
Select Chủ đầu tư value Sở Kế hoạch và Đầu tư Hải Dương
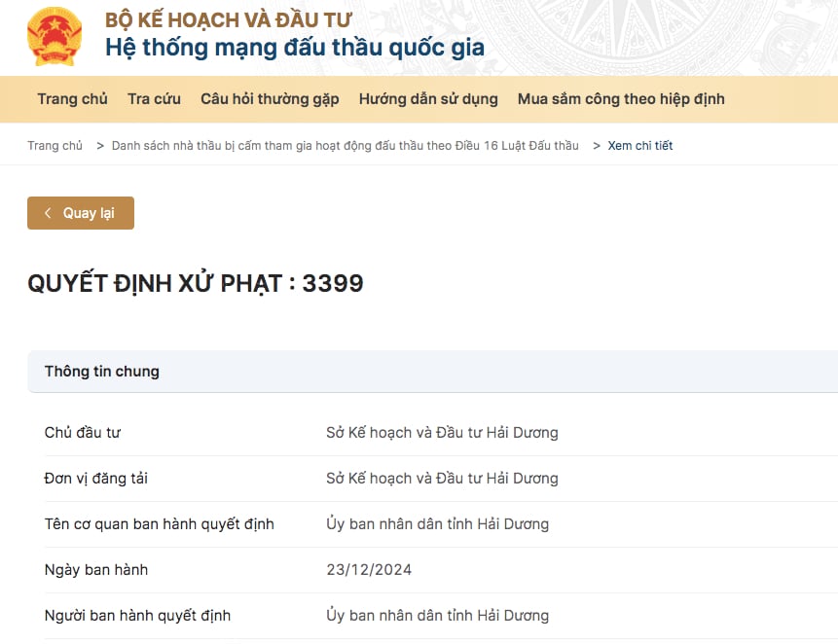[442, 432]
